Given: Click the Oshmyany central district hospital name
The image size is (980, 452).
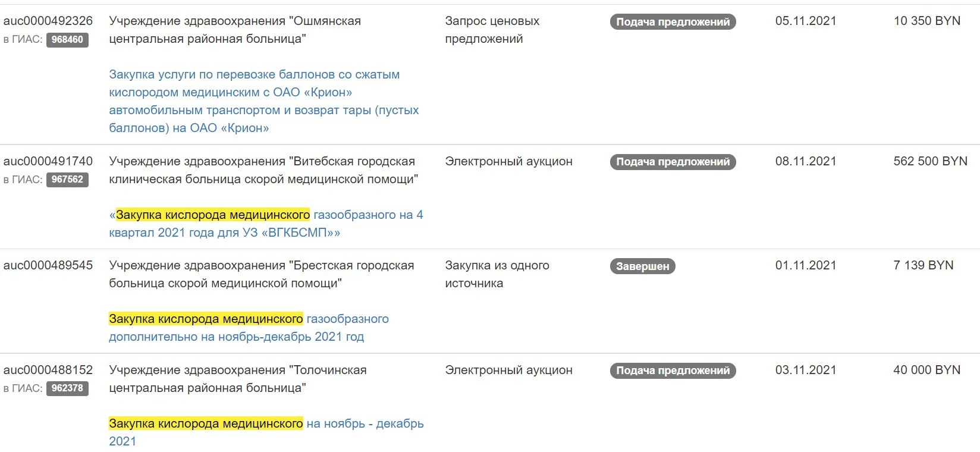Looking at the screenshot, I should tap(235, 30).
